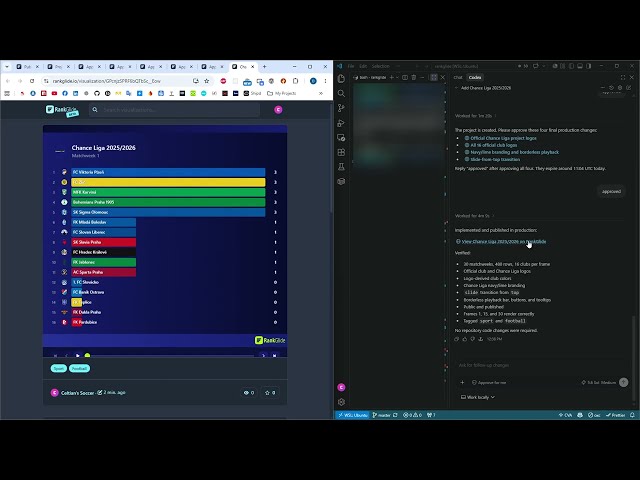Open the Edit menu in VS Code
Image resolution: width=640 pixels, height=480 pixels.
tap(363, 66)
